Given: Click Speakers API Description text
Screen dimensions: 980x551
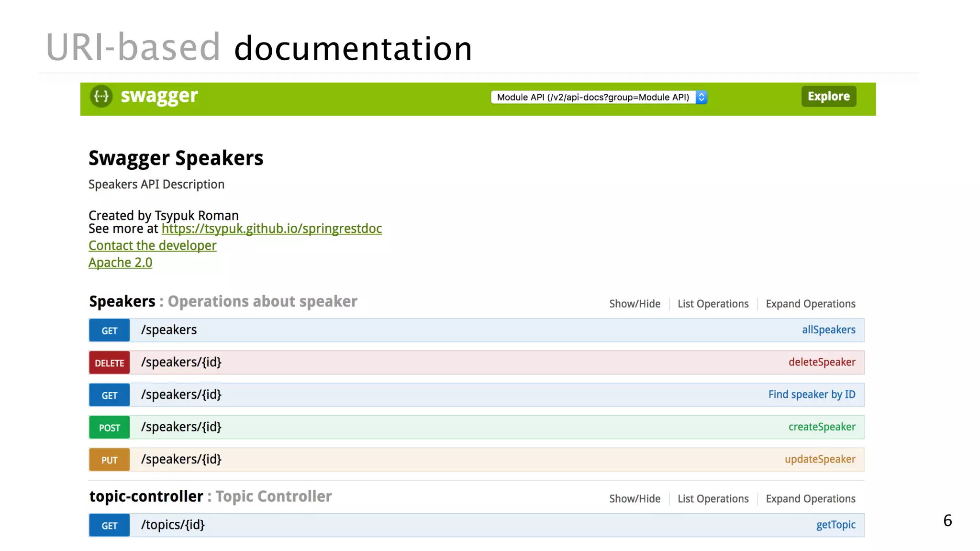Looking at the screenshot, I should pyautogui.click(x=156, y=185).
